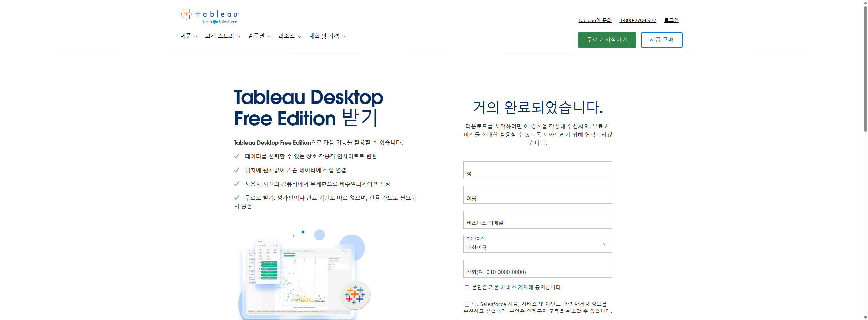The height and width of the screenshot is (320, 868).
Task: Click the green 무료로 시작하기 button
Action: pos(607,40)
